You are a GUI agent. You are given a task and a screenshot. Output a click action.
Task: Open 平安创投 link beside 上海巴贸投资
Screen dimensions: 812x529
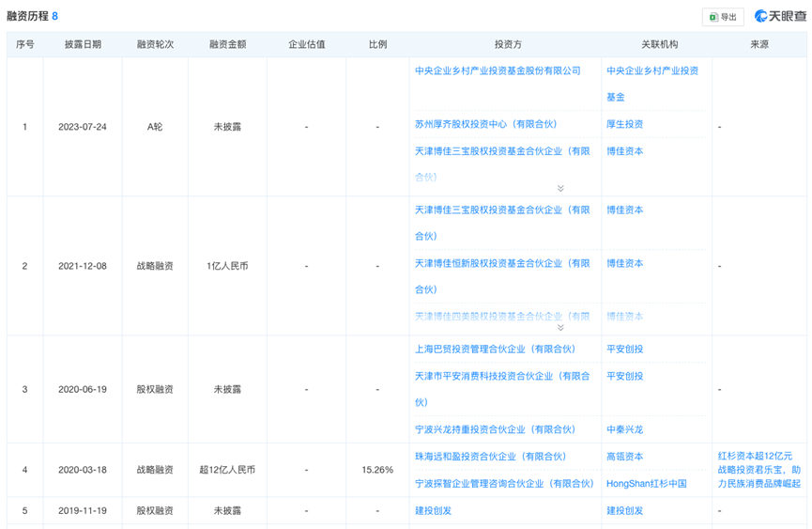point(624,350)
